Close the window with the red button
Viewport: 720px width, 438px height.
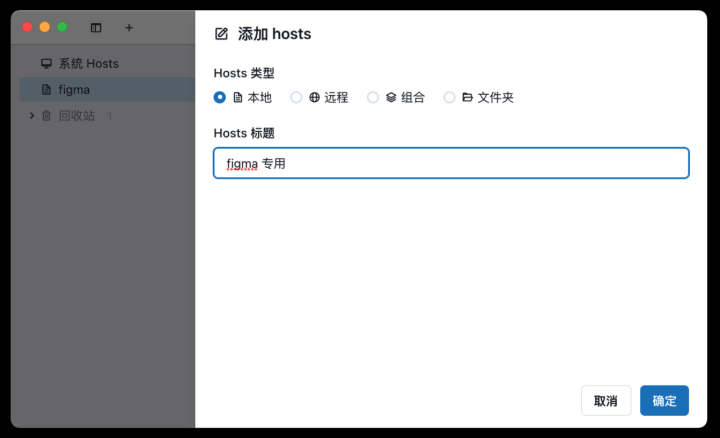(x=28, y=27)
